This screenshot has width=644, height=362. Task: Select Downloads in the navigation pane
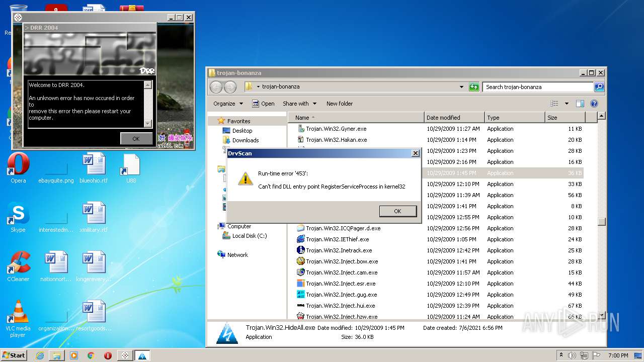(241, 140)
